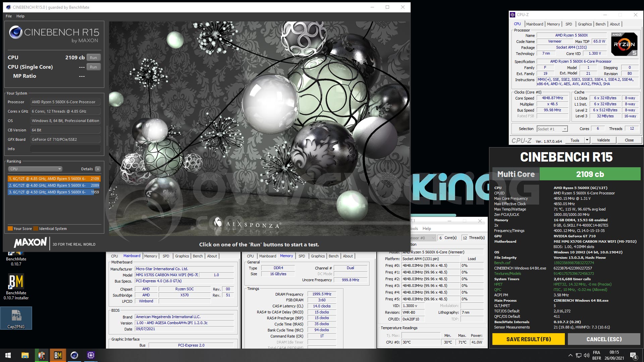The width and height of the screenshot is (644, 362).
Task: Open the File menu in Cinebench
Action: (9, 16)
